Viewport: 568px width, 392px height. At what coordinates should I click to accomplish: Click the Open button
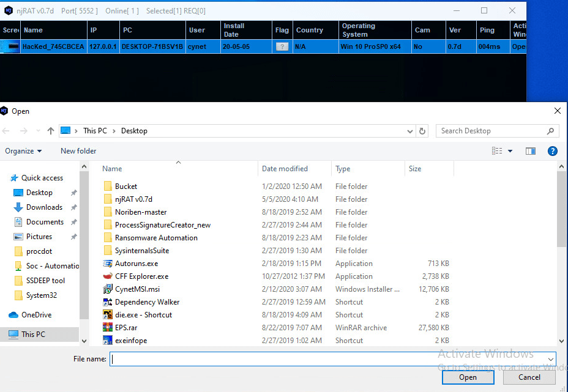[x=468, y=377]
